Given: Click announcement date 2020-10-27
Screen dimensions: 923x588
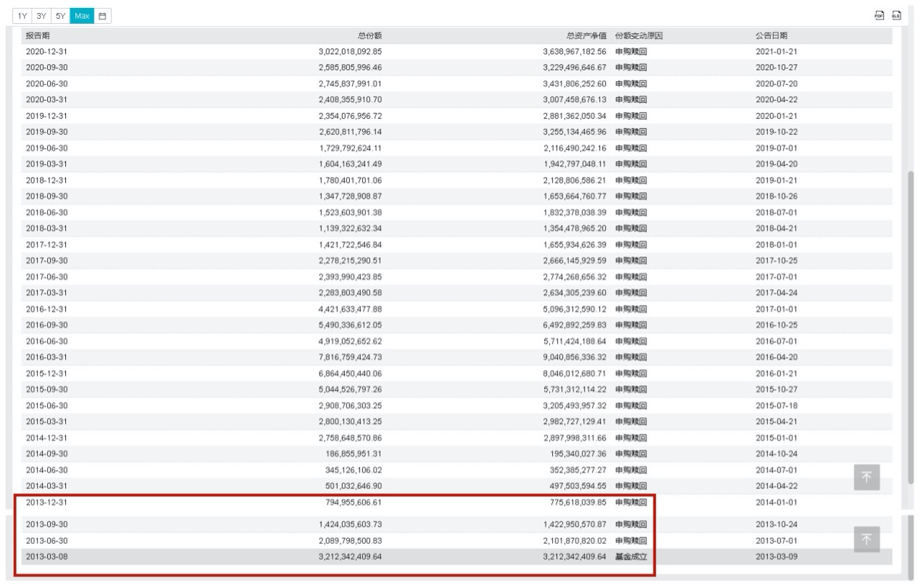Looking at the screenshot, I should pyautogui.click(x=776, y=67).
